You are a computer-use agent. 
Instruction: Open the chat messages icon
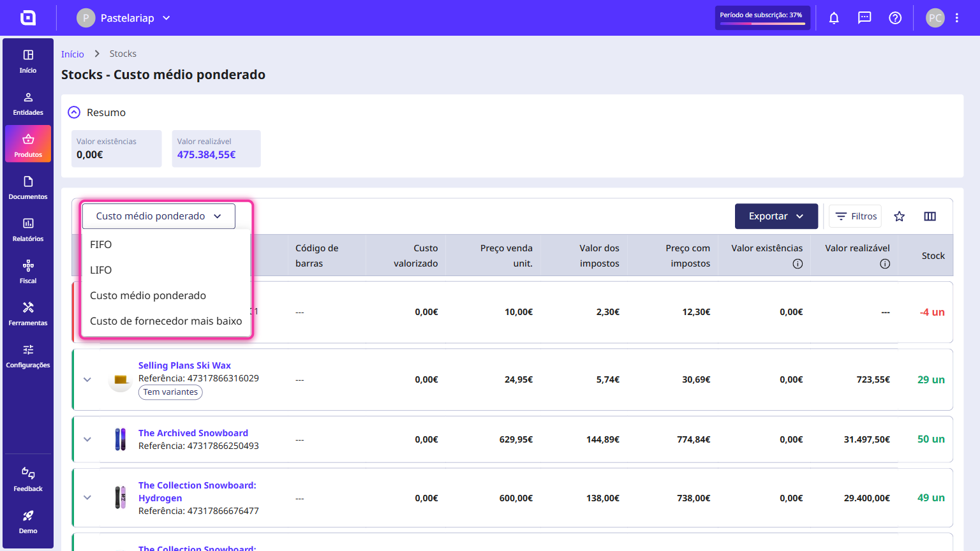[x=865, y=18]
